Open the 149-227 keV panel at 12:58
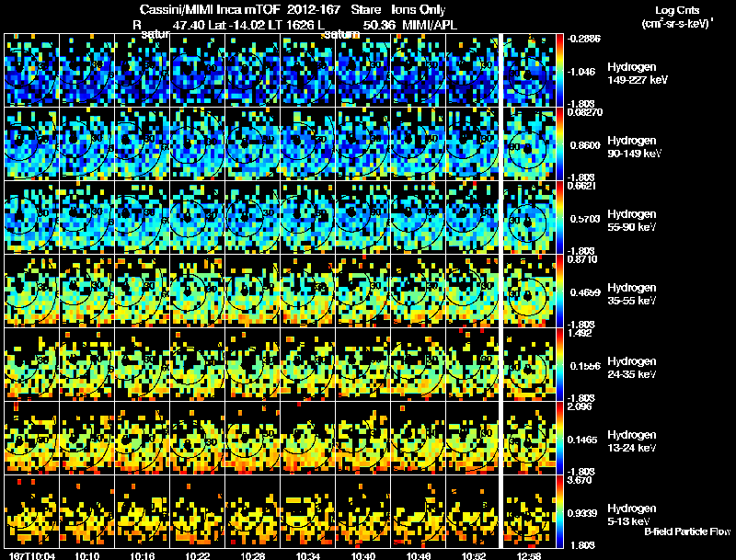 click(x=529, y=70)
